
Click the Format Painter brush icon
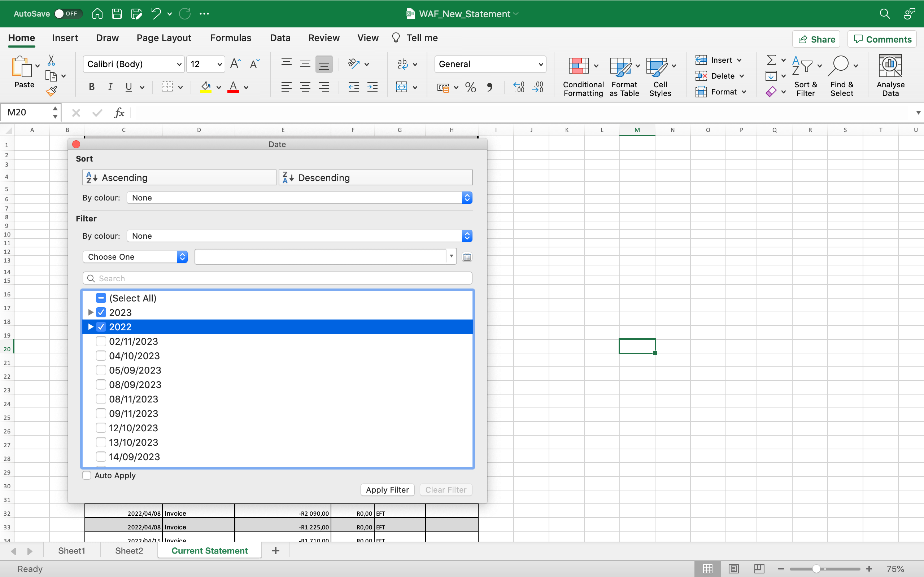51,91
